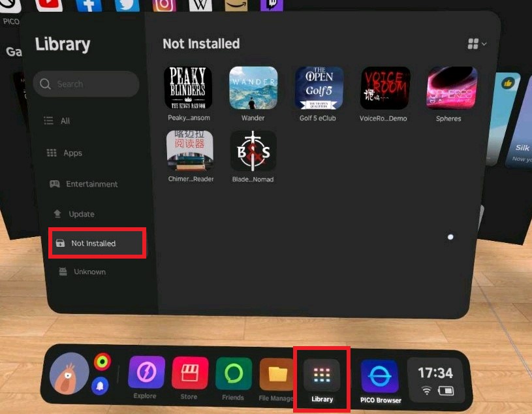Select the Wander app thumbnail
Screen dimensions: 532x414
(x=253, y=88)
